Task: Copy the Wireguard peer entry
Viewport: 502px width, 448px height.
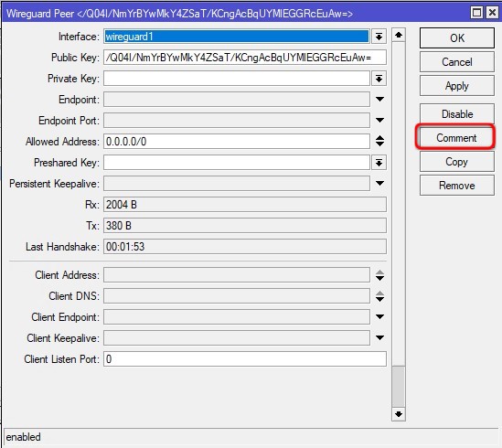Action: [x=457, y=162]
